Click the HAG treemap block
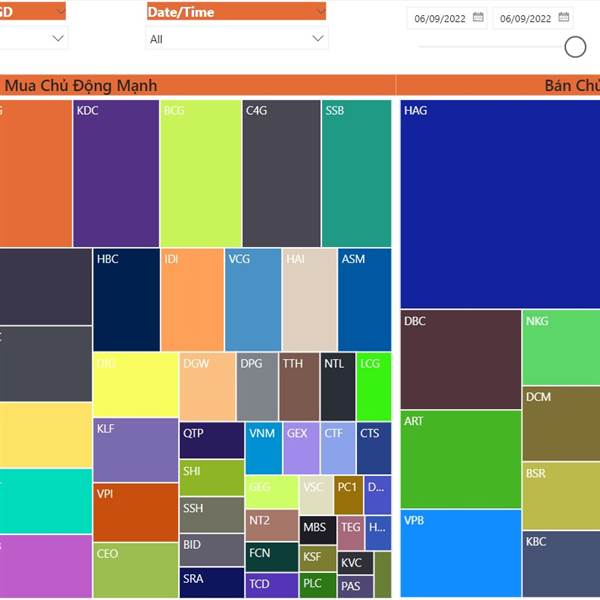This screenshot has width=600, height=600. 500,204
